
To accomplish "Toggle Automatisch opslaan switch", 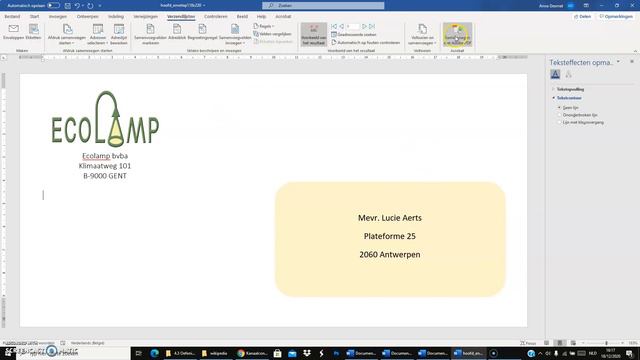I will (x=53, y=6).
